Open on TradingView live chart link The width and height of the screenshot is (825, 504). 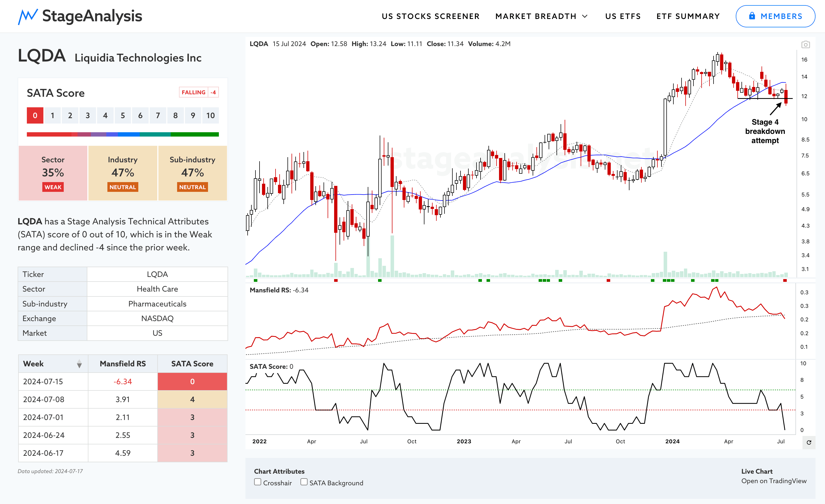coord(774,481)
